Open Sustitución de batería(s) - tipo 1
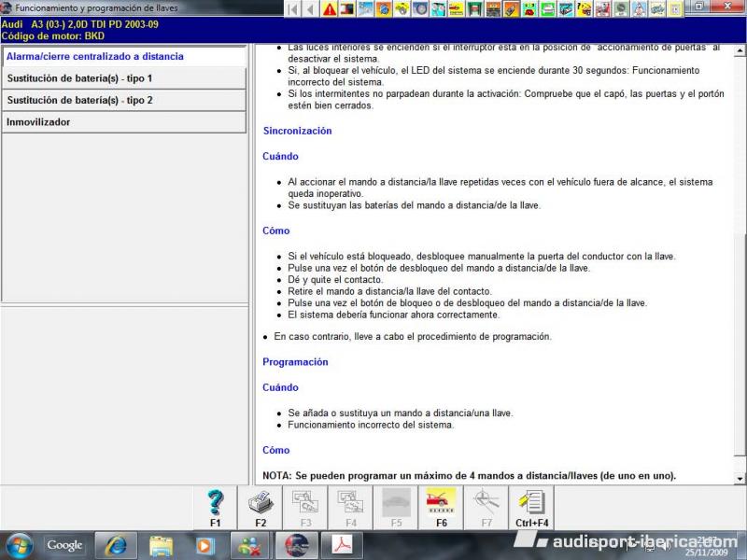 [124, 78]
